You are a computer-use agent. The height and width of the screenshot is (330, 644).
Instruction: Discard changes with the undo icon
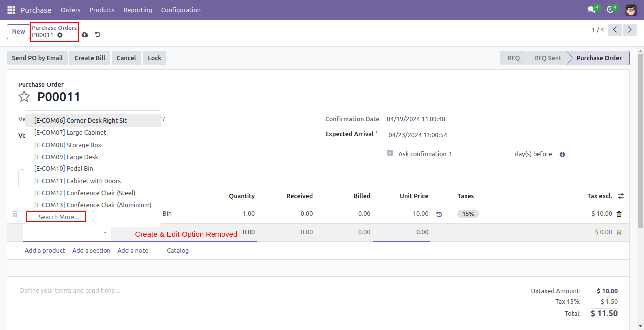coord(98,35)
